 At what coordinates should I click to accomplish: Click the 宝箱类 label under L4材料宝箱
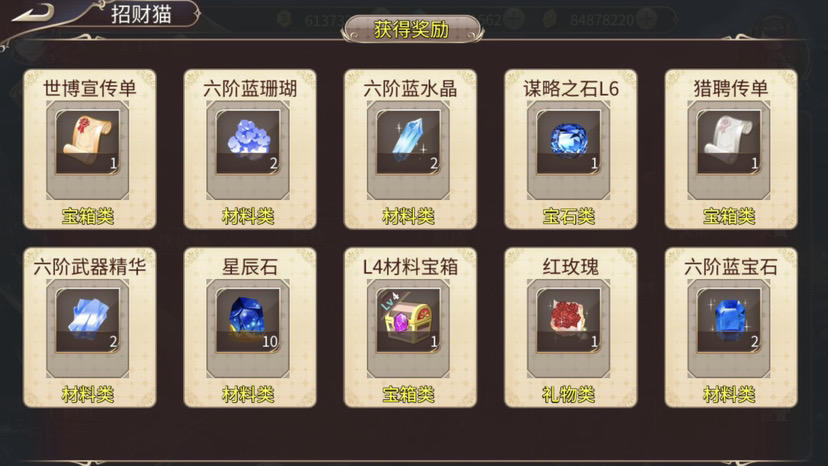(408, 394)
